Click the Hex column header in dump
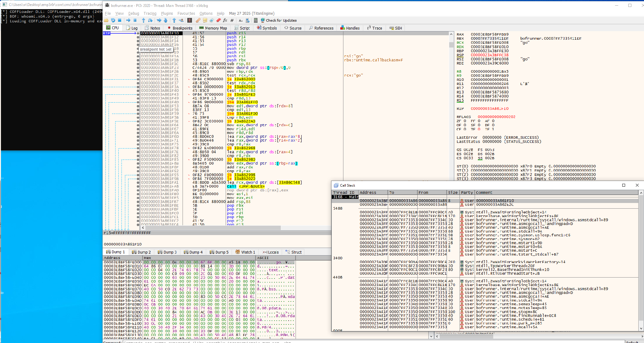Screen dimensions: 644x343 tap(200, 258)
